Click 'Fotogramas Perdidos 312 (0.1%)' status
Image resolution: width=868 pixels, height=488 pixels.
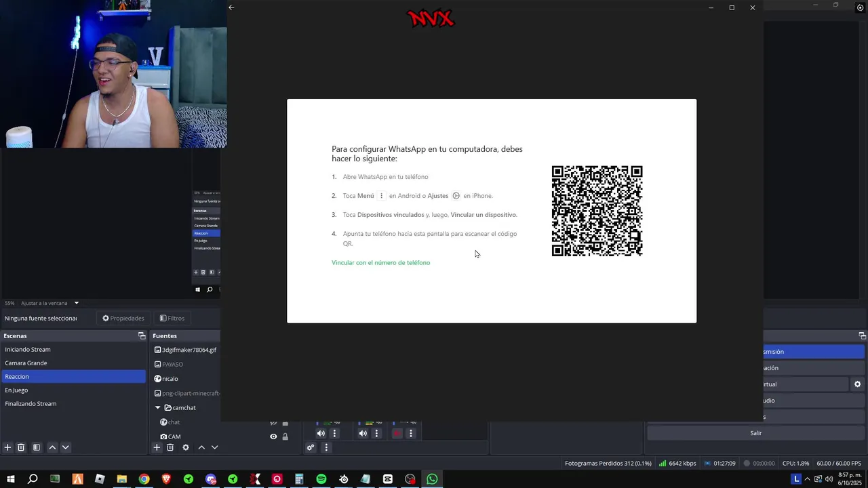pyautogui.click(x=608, y=464)
